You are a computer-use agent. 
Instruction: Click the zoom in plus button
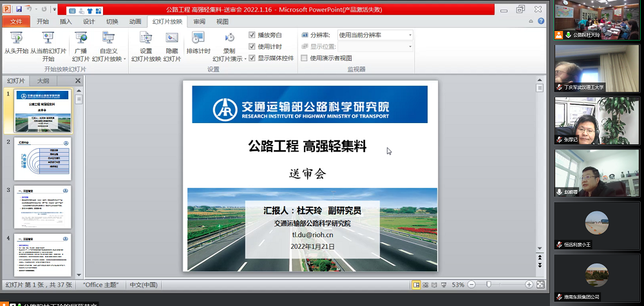pyautogui.click(x=529, y=284)
